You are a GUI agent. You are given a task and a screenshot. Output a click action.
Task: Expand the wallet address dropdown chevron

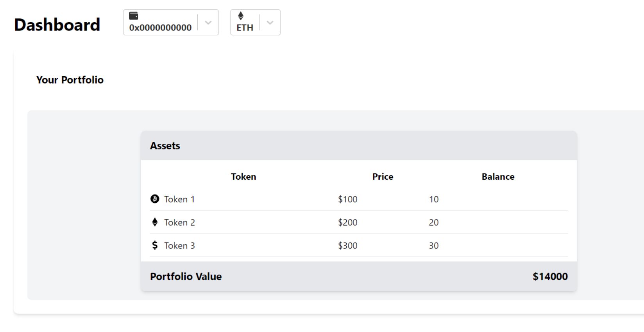[208, 23]
